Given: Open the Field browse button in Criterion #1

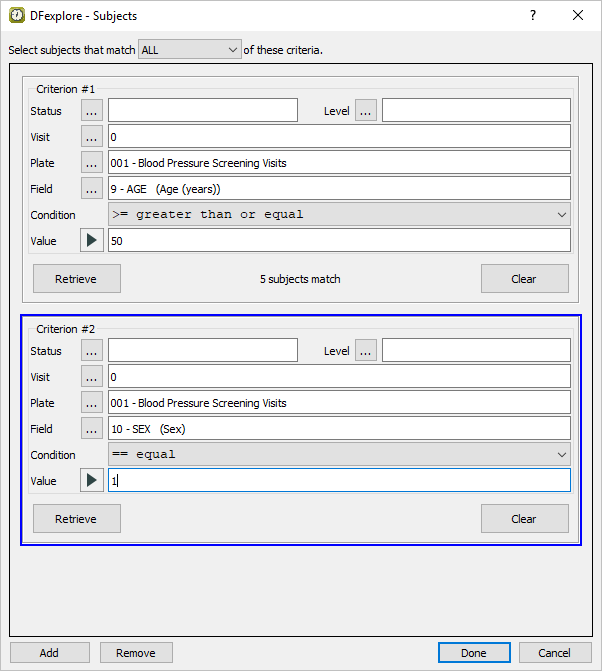Looking at the screenshot, I should point(92,189).
